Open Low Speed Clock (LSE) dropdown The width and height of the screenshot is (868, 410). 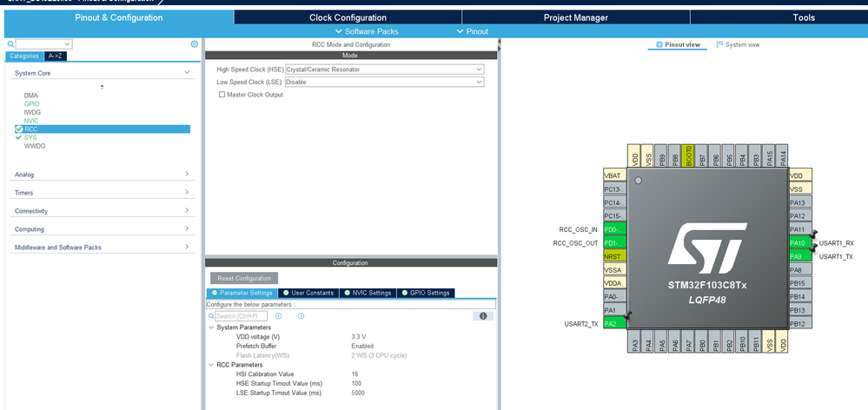click(x=385, y=82)
